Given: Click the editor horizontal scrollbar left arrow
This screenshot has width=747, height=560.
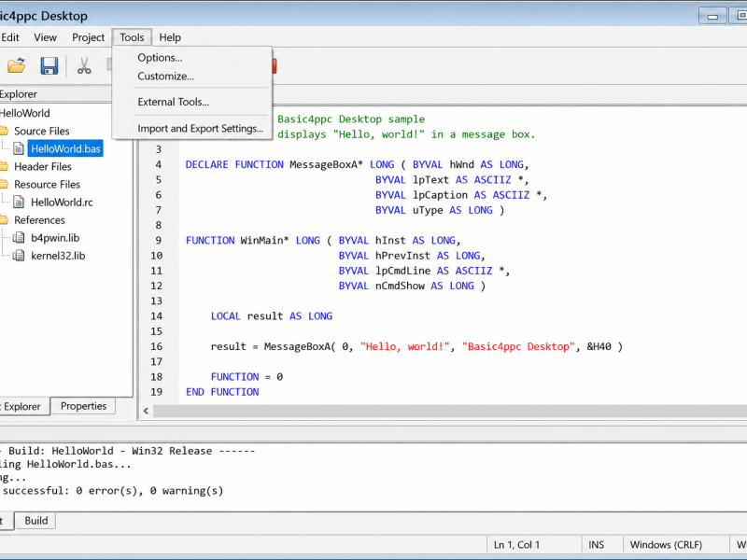Looking at the screenshot, I should (147, 411).
